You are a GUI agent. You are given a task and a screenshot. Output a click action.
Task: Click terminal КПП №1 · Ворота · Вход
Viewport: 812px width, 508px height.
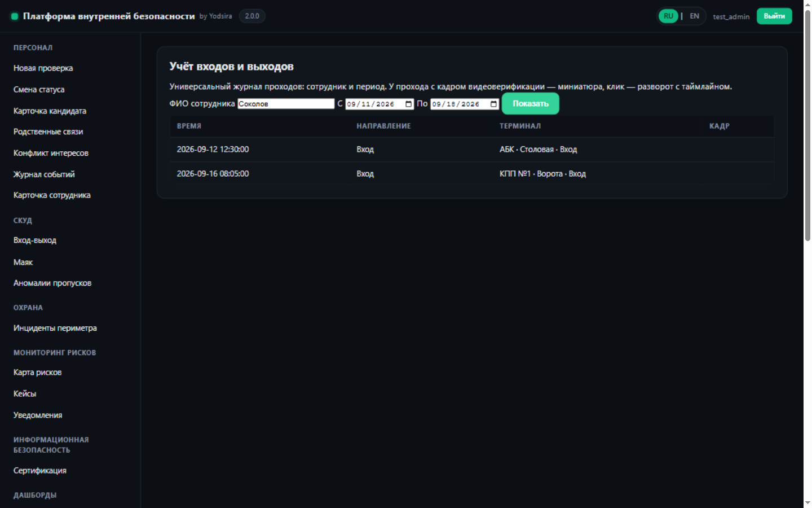(x=542, y=174)
